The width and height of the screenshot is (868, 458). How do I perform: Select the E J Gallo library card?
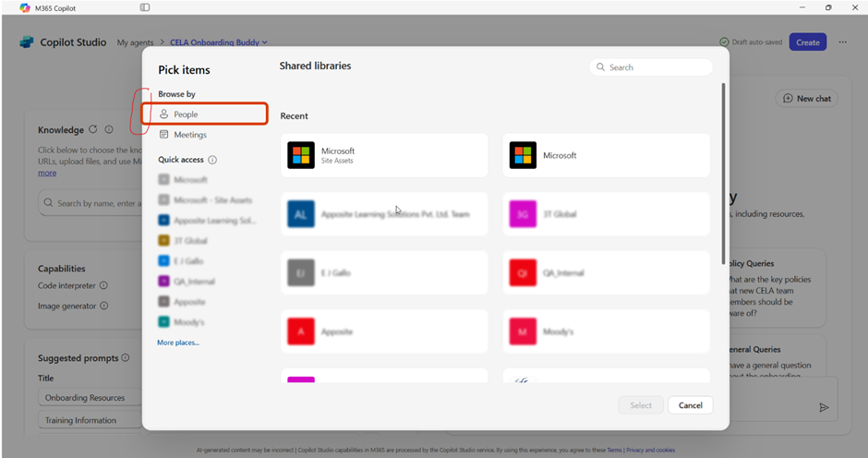point(384,272)
